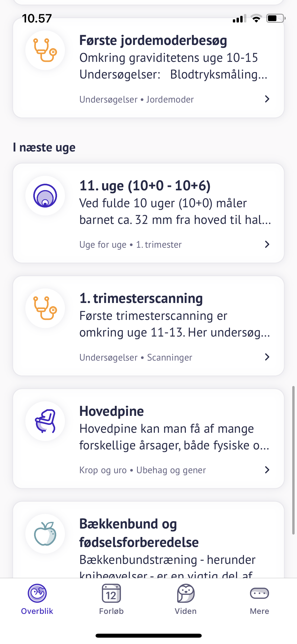This screenshot has width=297, height=644.
Task: Open Bækkenbund og fødselsforberedelse article
Action: click(139, 533)
